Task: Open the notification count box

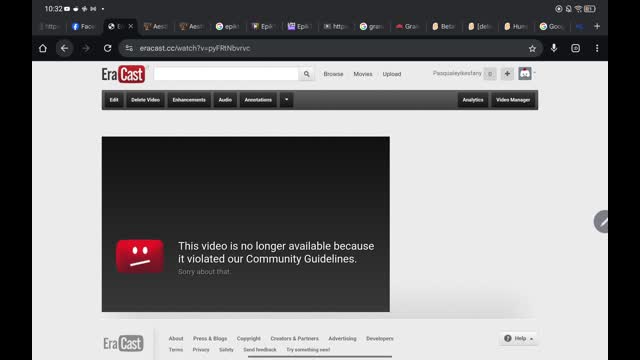Action: click(x=490, y=74)
